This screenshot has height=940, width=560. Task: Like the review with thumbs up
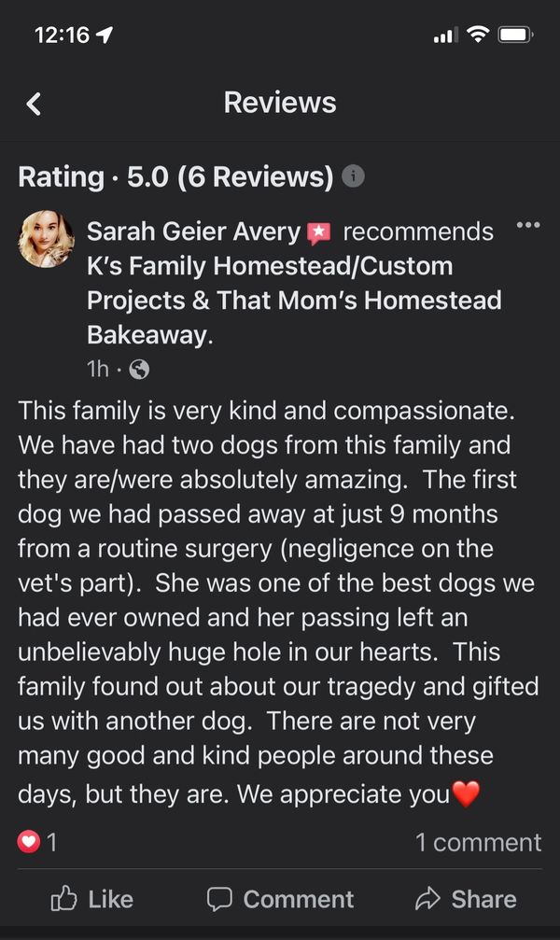tap(91, 899)
